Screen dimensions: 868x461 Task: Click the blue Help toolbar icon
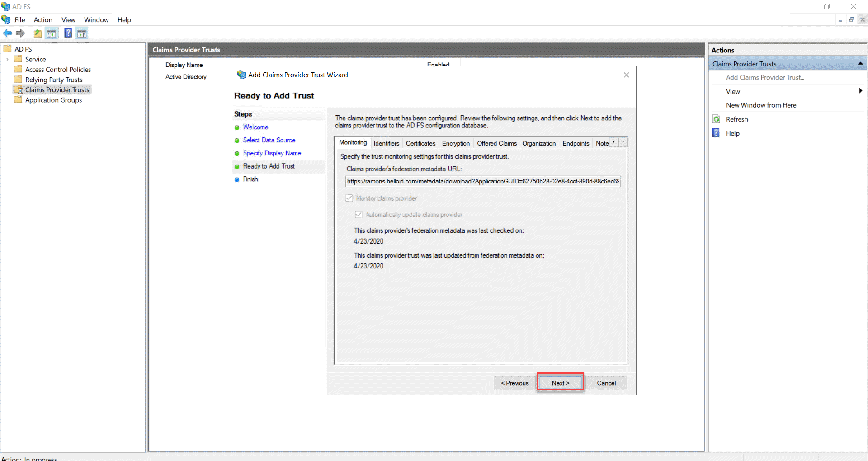[x=68, y=33]
